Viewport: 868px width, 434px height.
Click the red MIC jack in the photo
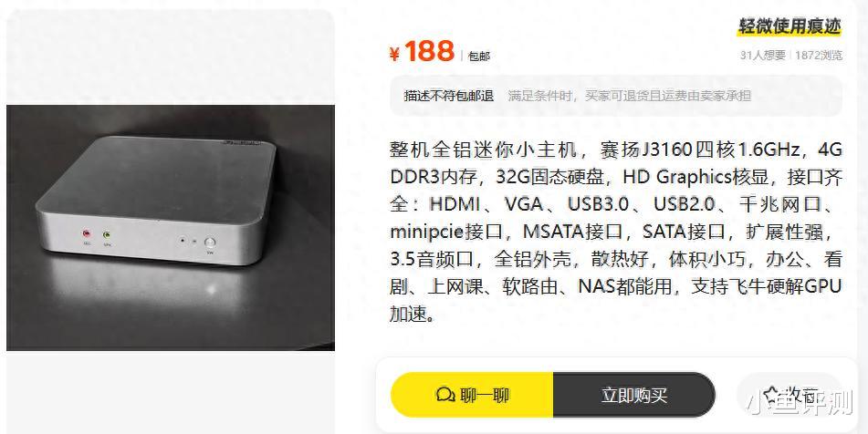pyautogui.click(x=87, y=233)
